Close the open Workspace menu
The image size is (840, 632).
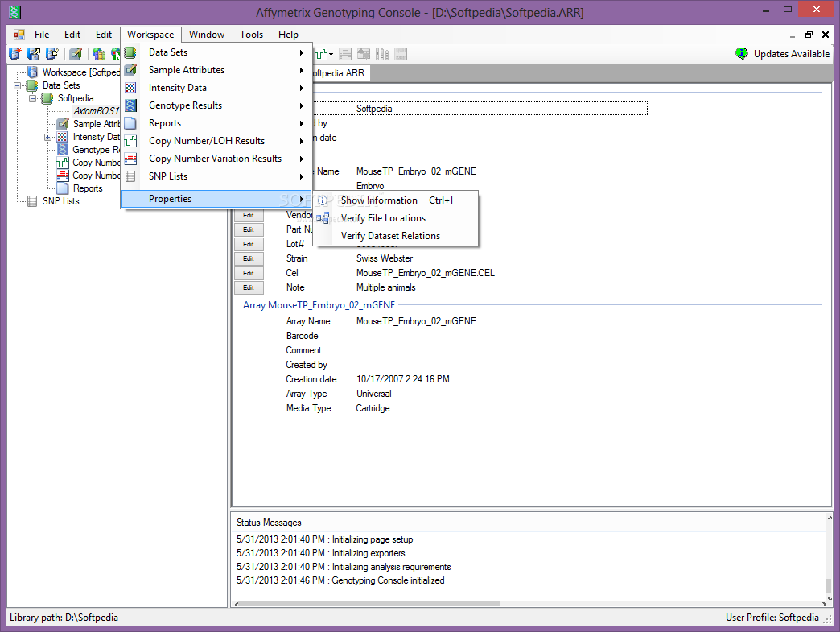coord(150,35)
